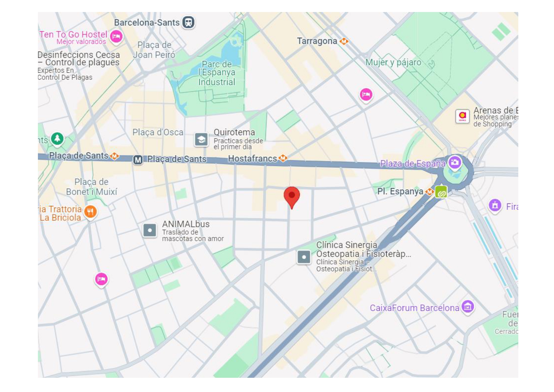Viewport: 554px width, 392px height.
Task: Click the Plaça de Sants M icon
Action: (x=138, y=160)
